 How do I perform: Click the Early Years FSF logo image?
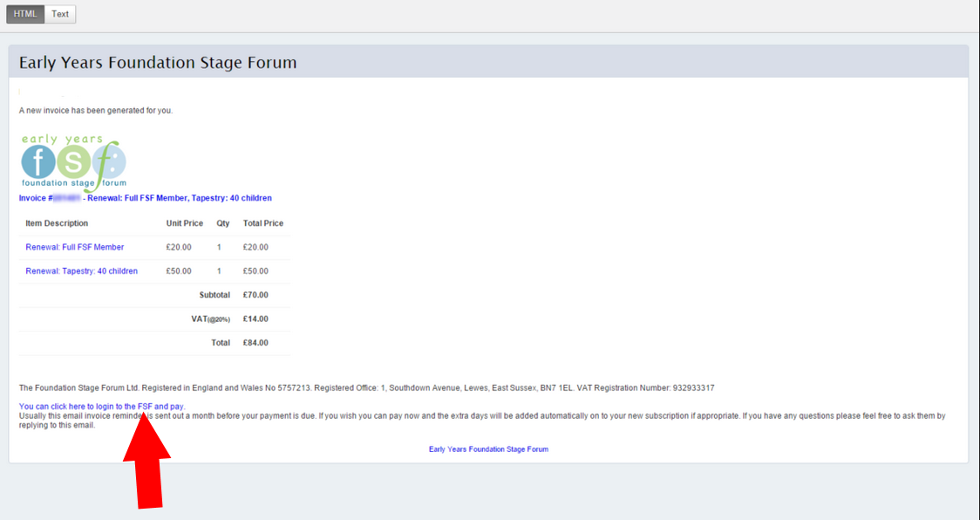point(74,162)
